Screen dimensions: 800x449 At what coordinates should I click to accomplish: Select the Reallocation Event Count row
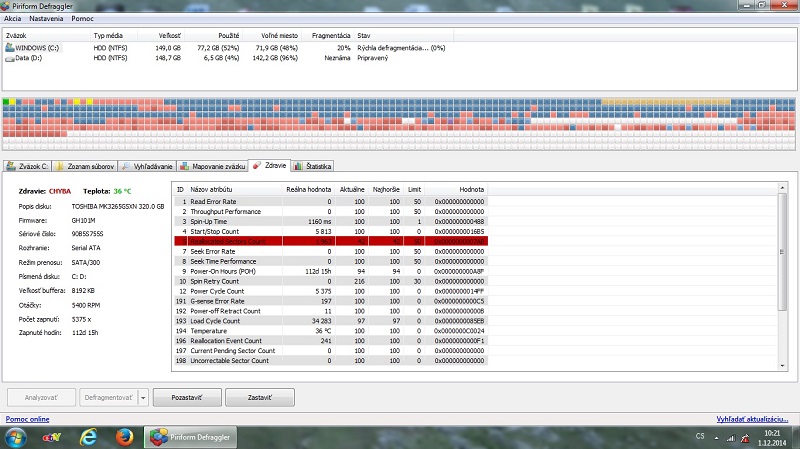pyautogui.click(x=331, y=341)
